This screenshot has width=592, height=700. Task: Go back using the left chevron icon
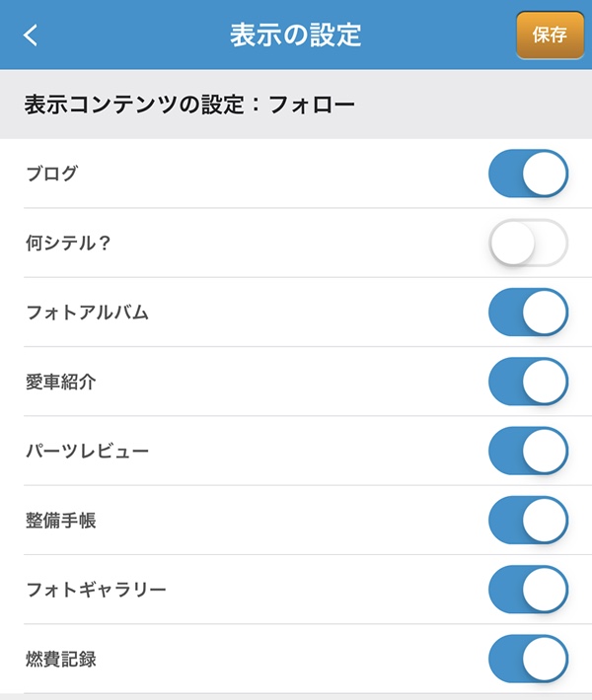31,35
